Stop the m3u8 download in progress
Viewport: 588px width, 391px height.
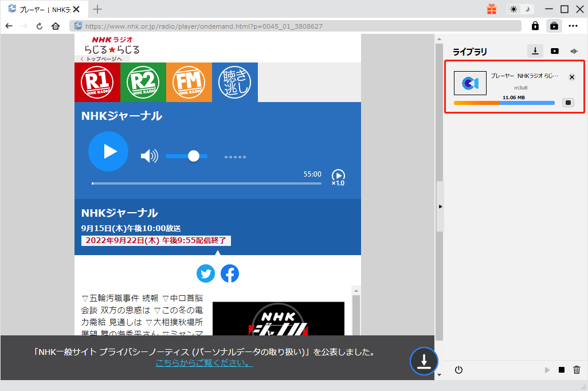[568, 103]
